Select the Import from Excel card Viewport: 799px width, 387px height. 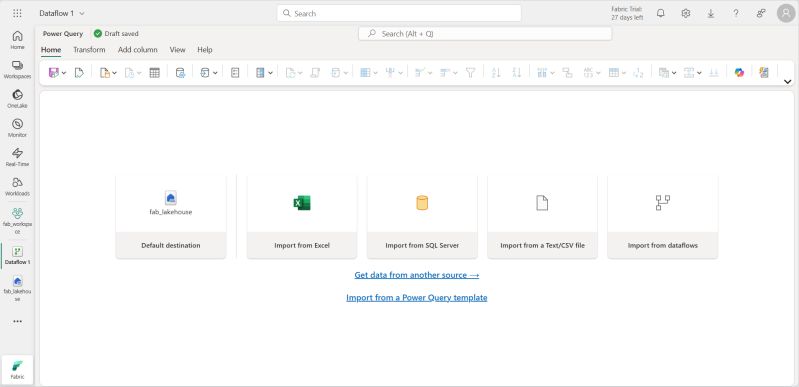(x=302, y=217)
